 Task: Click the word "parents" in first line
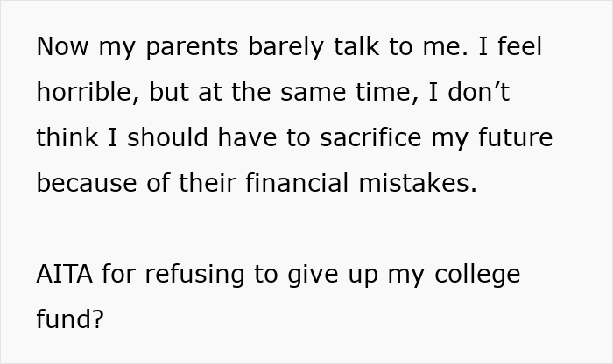coord(192,48)
